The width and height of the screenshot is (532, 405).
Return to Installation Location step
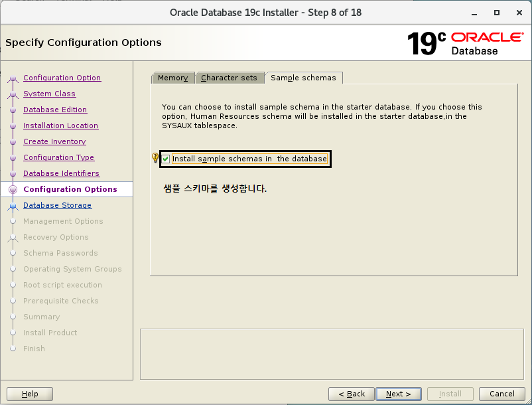coord(61,125)
